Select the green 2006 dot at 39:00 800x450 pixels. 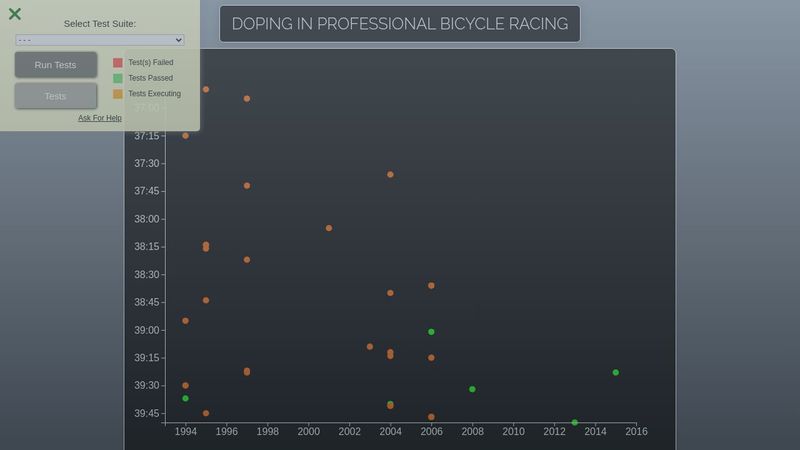pos(431,331)
